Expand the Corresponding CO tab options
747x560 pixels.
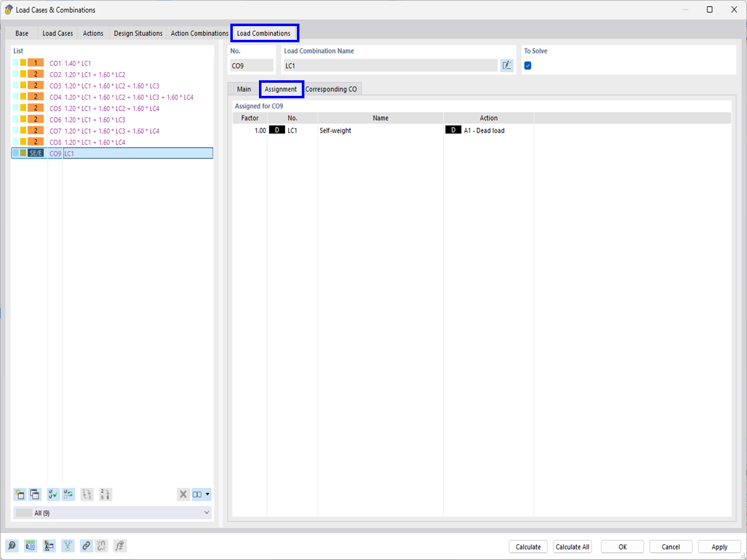pos(332,89)
